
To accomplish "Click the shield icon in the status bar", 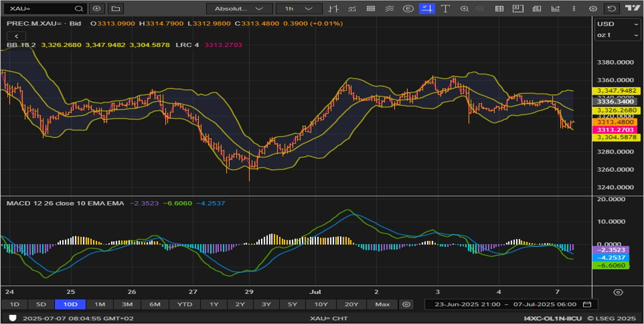I will (13, 318).
